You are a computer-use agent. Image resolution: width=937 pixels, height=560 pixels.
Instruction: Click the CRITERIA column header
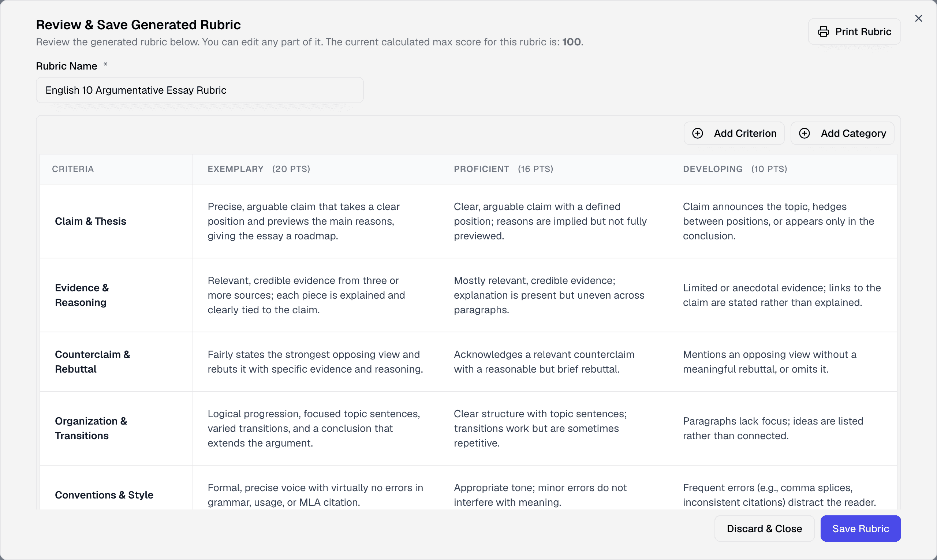coord(73,169)
